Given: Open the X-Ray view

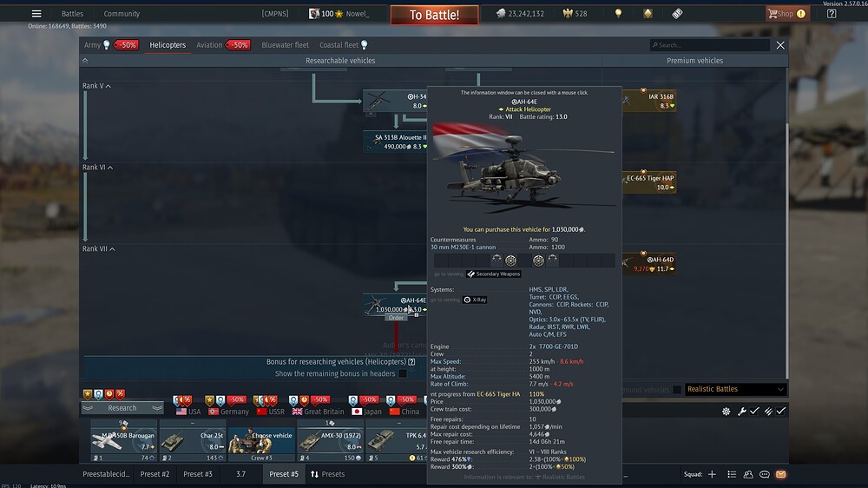Looking at the screenshot, I should (x=475, y=300).
